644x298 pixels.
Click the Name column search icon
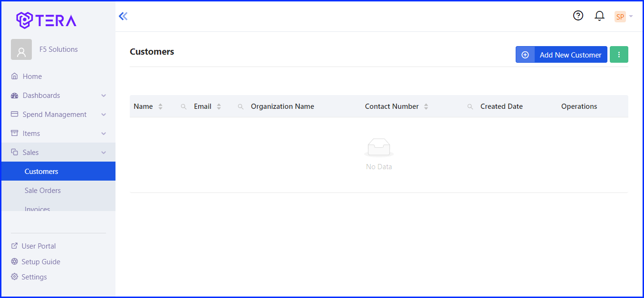pyautogui.click(x=183, y=107)
